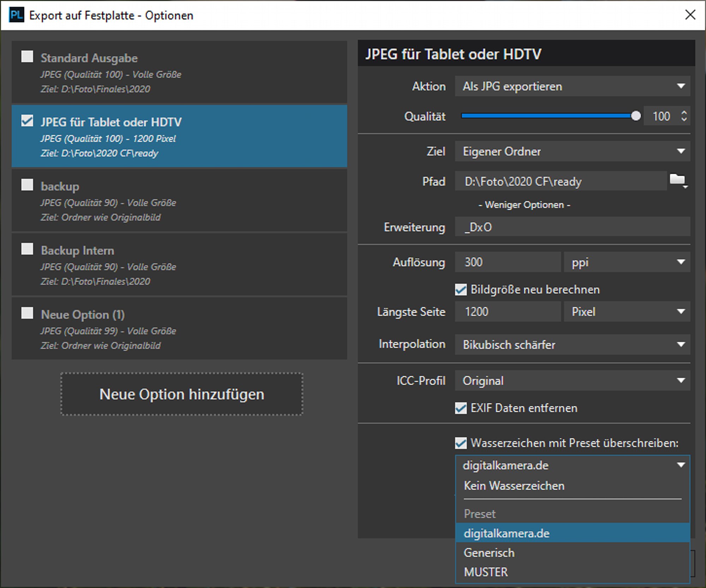The height and width of the screenshot is (588, 706).
Task: Click the Erweiterung field containing _DxO
Action: click(x=572, y=227)
